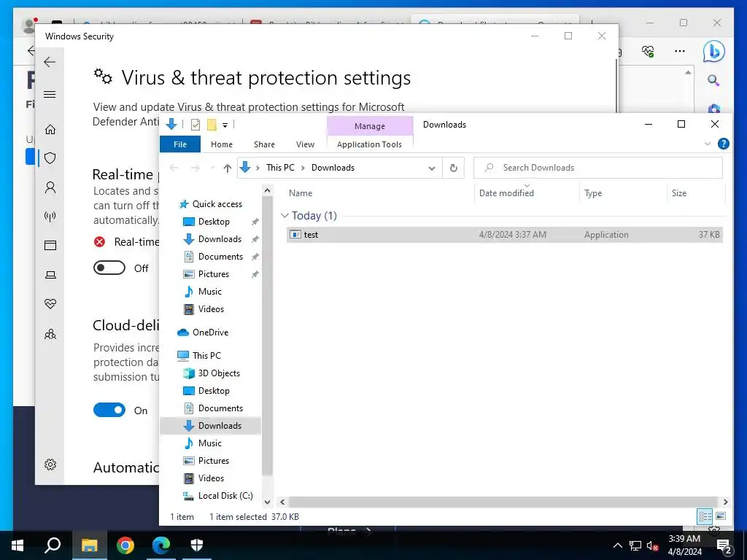Open taskbar search magnifier
747x560 pixels.
[x=53, y=545]
